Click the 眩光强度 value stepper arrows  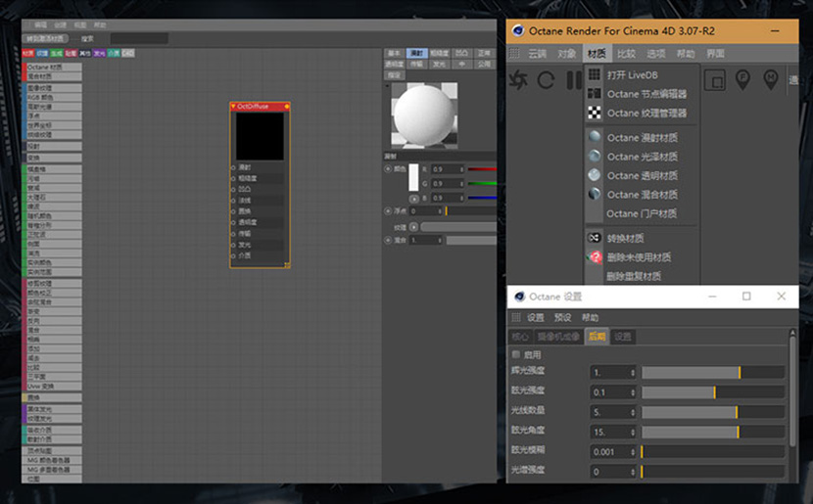[x=633, y=392]
